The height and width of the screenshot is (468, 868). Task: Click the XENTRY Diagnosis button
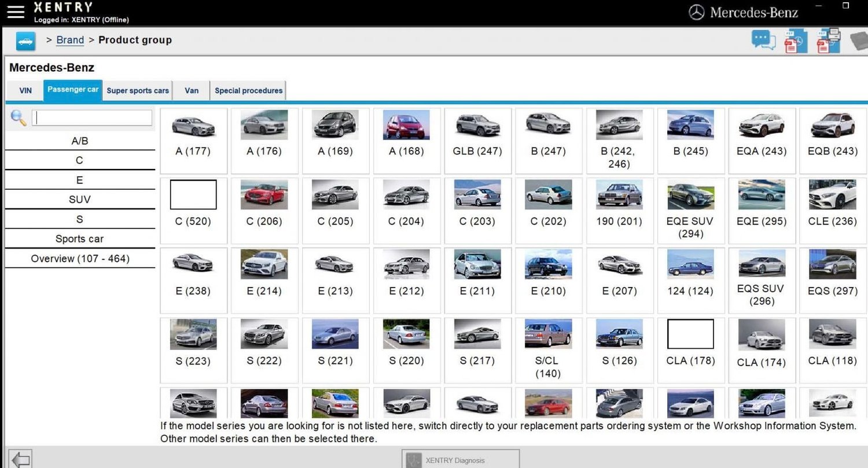click(x=461, y=459)
